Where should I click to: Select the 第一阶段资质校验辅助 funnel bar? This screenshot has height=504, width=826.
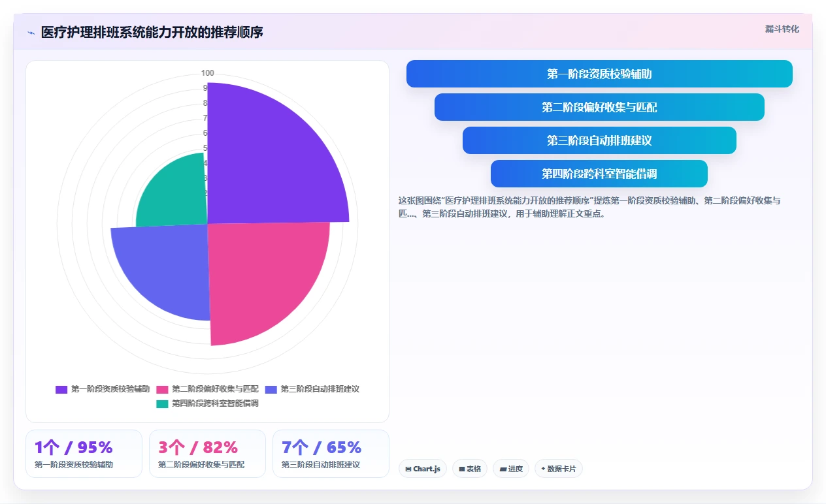pyautogui.click(x=599, y=74)
